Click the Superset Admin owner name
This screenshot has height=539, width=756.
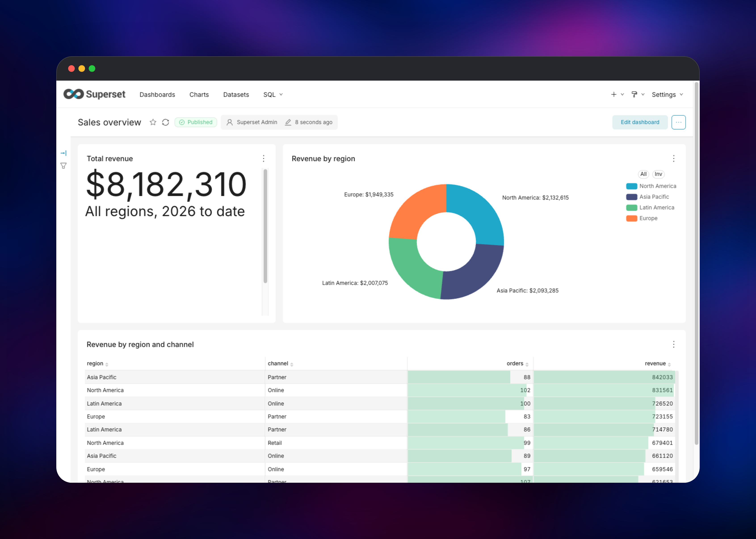(257, 122)
